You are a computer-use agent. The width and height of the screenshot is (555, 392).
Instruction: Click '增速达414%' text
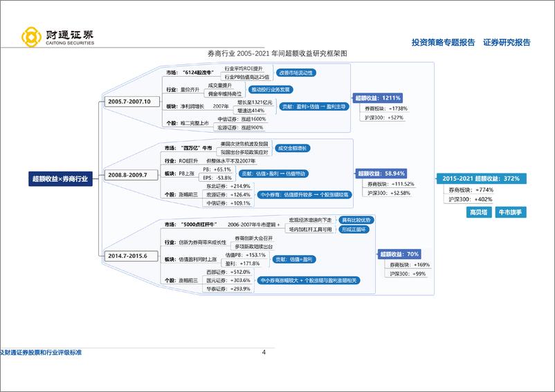click(x=251, y=111)
